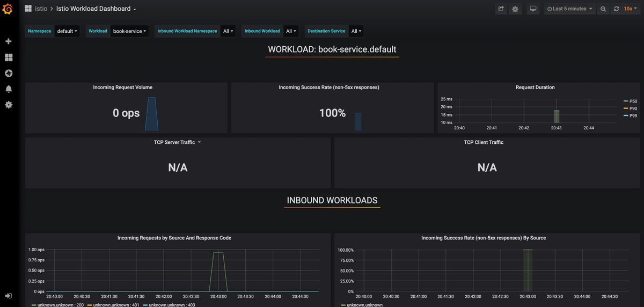Click the N/A value in TCP Server Traffic
644x307 pixels.
pyautogui.click(x=178, y=167)
